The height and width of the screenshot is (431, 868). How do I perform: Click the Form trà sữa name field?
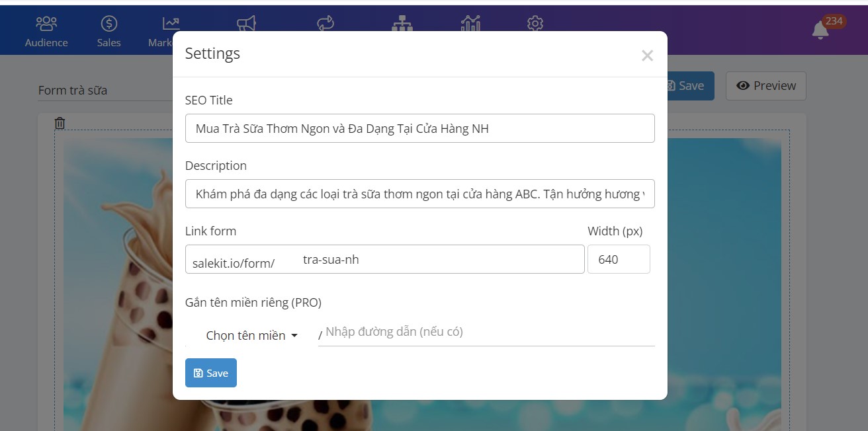[x=105, y=91]
